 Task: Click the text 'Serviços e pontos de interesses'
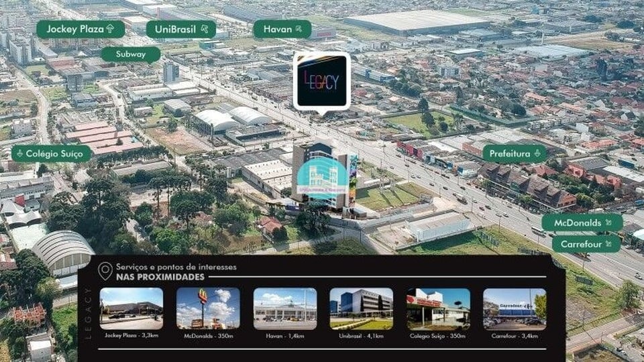point(176,267)
